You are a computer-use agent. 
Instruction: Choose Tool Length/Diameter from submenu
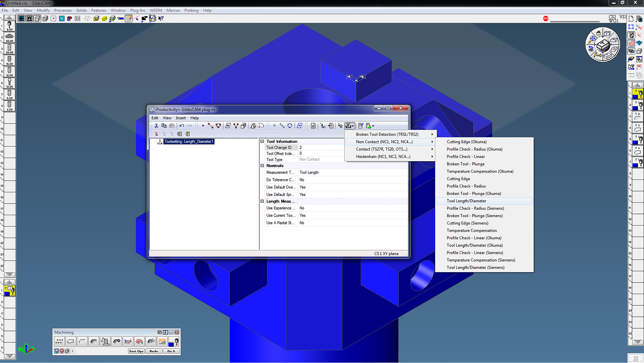tap(484, 201)
